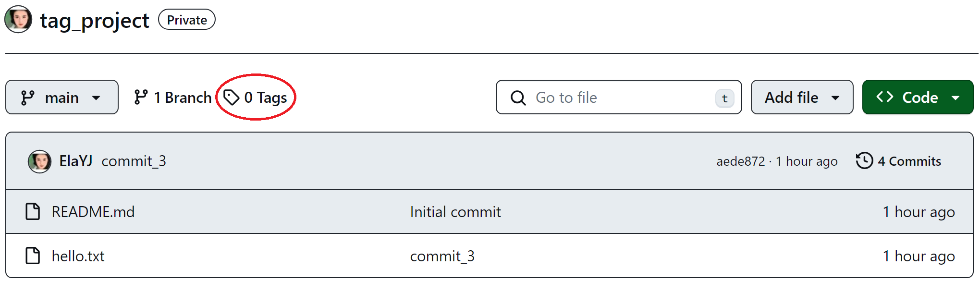Open the README.md file
This screenshot has width=980, height=281.
point(93,212)
